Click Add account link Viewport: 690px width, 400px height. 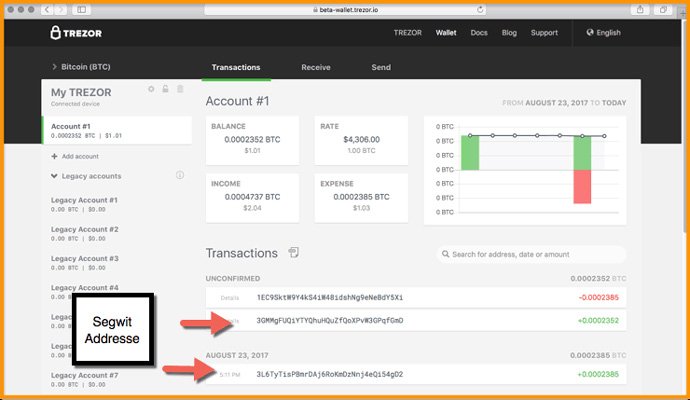click(80, 156)
